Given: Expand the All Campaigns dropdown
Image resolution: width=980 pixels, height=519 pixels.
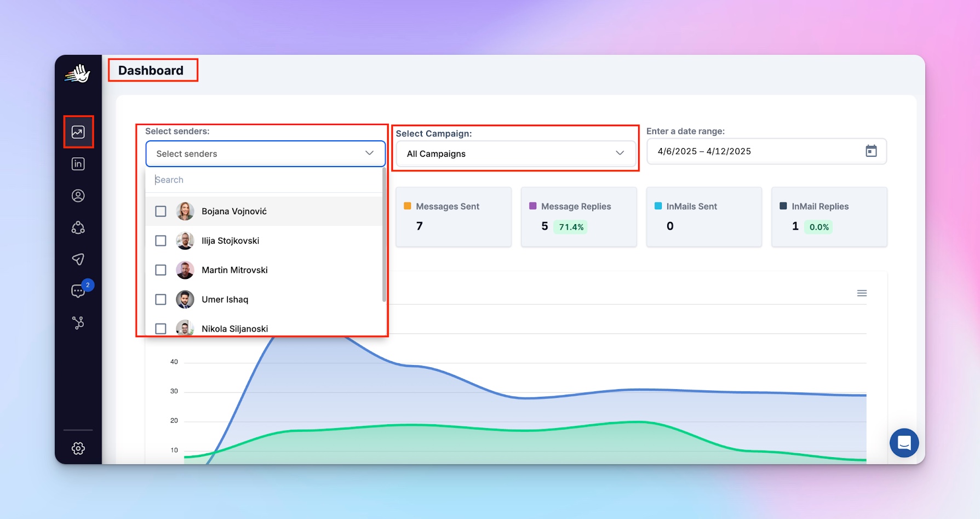Looking at the screenshot, I should pos(515,154).
